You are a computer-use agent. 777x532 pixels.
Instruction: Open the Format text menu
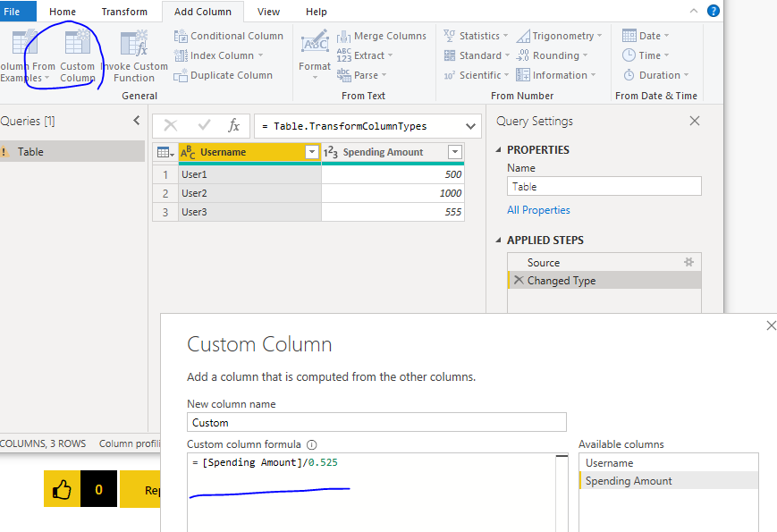(x=315, y=55)
